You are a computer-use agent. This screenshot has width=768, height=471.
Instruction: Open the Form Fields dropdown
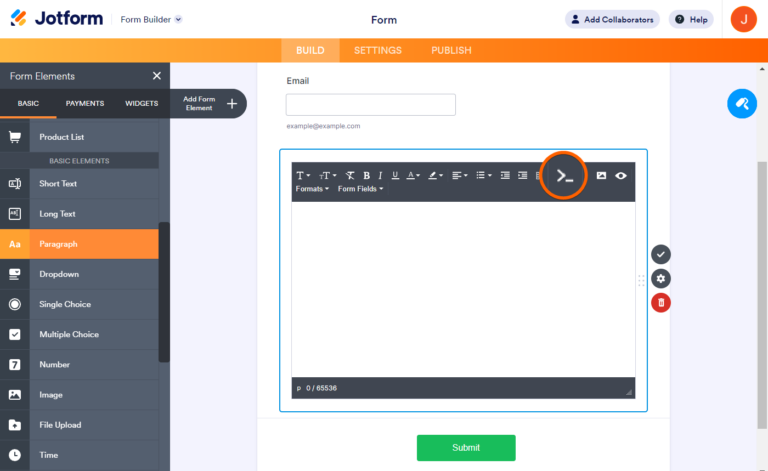[360, 189]
